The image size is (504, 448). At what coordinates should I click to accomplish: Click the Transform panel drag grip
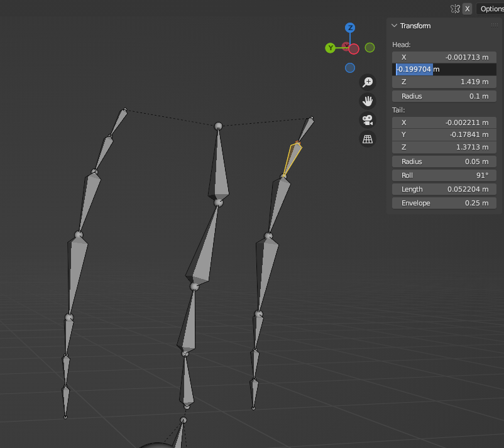click(x=494, y=26)
